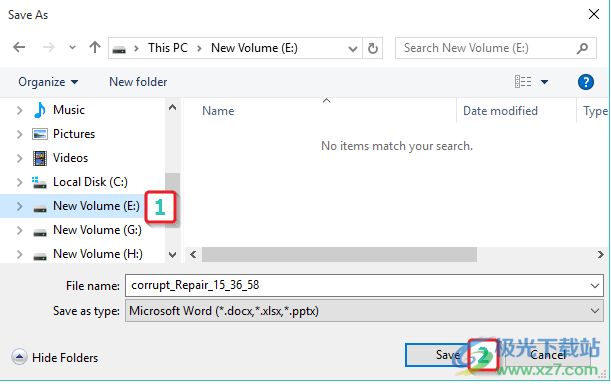This screenshot has width=611, height=386.
Task: Click the horizontal scroll left arrow
Action: [x=193, y=255]
